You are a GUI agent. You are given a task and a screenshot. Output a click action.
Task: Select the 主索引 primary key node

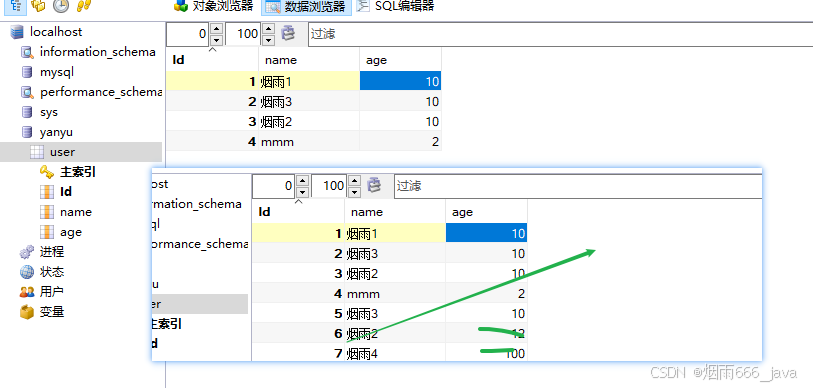78,172
